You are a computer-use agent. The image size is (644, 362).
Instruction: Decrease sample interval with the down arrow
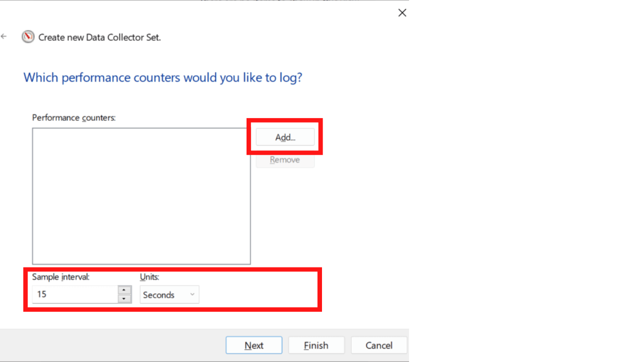pyautogui.click(x=124, y=299)
